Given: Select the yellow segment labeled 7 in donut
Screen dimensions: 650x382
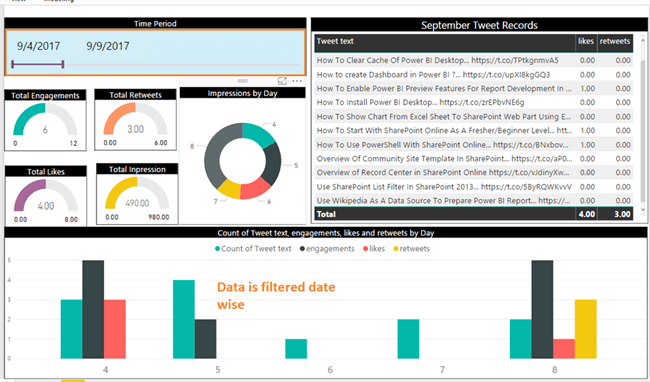Looking at the screenshot, I should [230, 189].
